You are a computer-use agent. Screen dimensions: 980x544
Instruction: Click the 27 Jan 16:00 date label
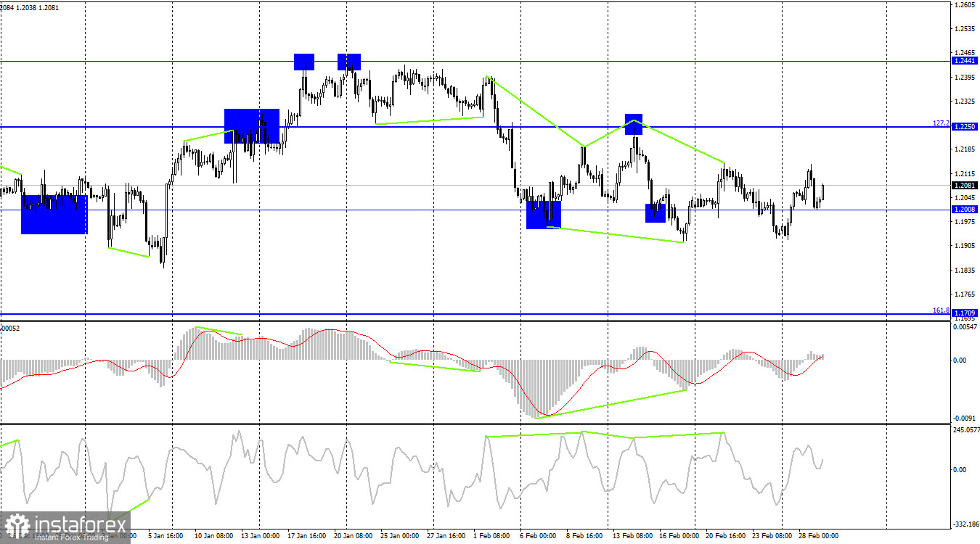point(446,536)
